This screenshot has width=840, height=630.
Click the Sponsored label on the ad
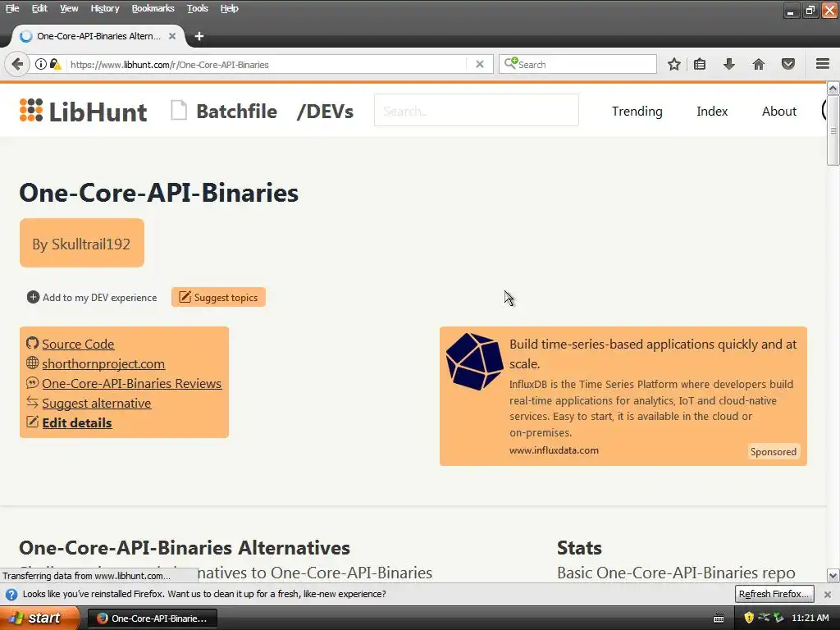pyautogui.click(x=773, y=452)
